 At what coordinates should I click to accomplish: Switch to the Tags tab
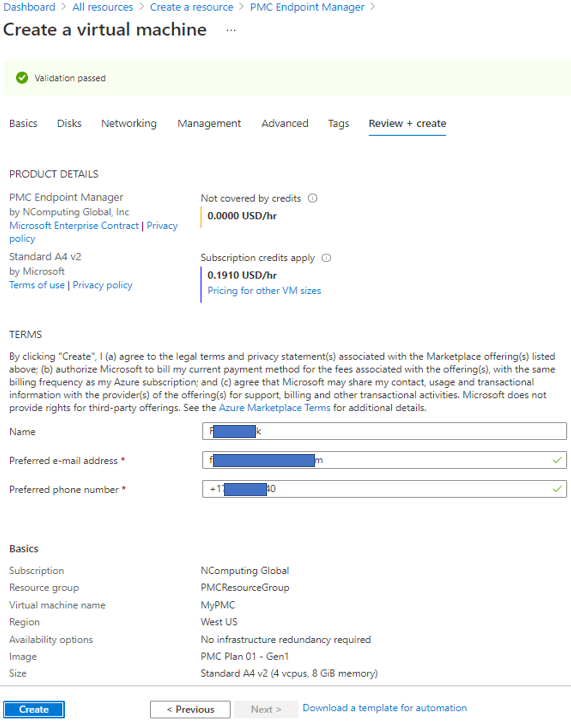point(339,124)
